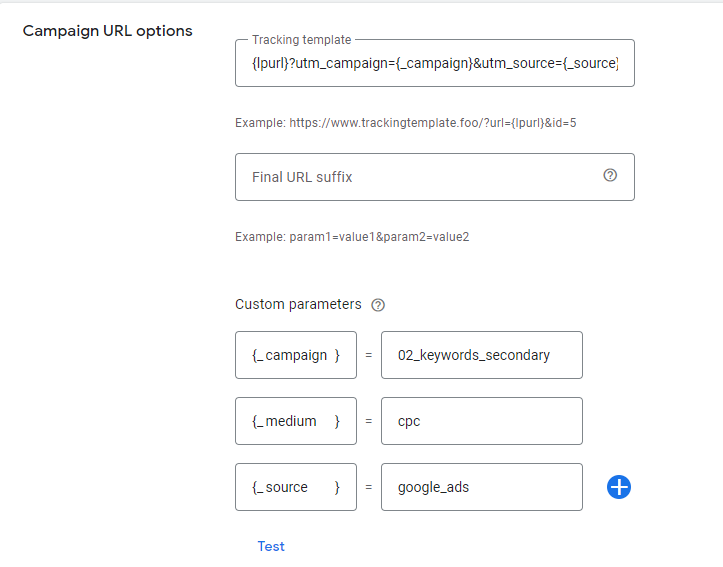The image size is (723, 567).
Task: Click the equals sign beside {_medium}
Action: tap(368, 421)
